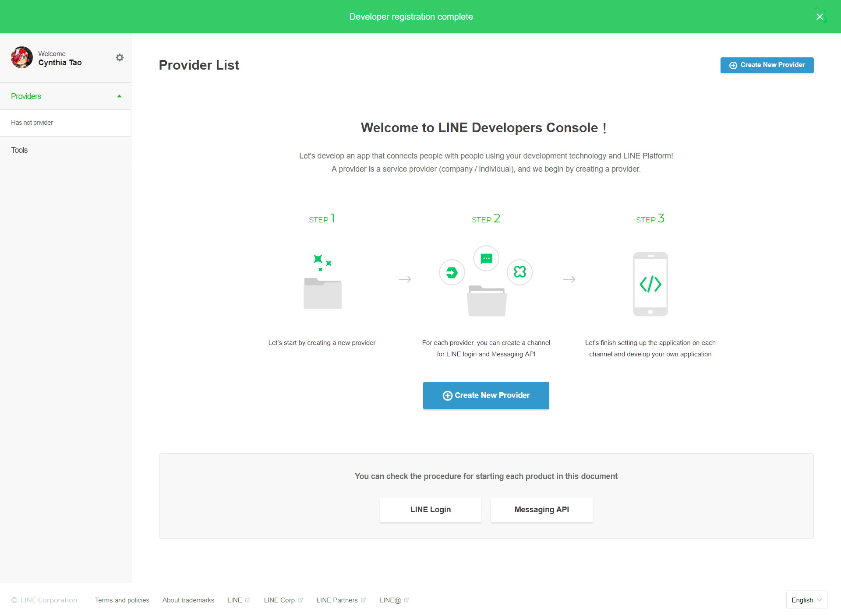This screenshot has width=841, height=616.
Task: Click the chat bubble Messaging icon in Step 2
Action: 486,258
